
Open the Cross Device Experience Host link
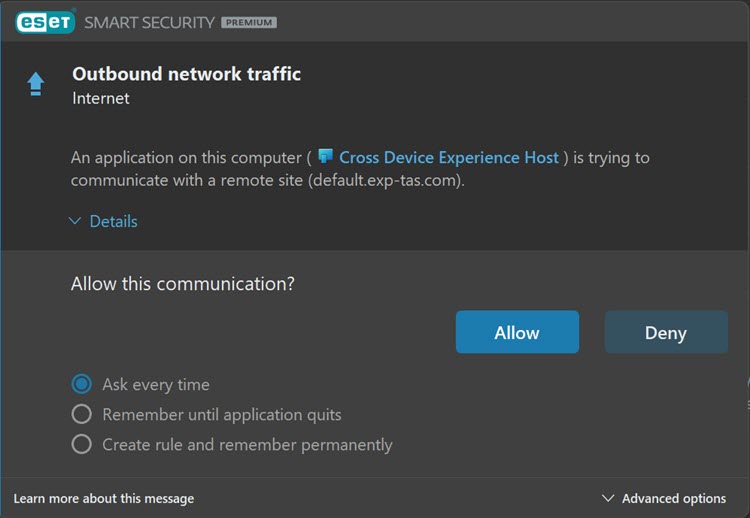tap(449, 157)
